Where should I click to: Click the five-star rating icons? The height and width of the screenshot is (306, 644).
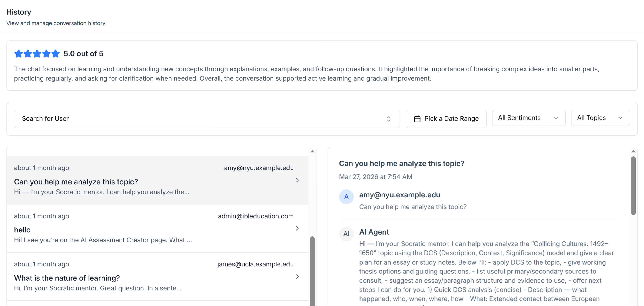coord(37,53)
